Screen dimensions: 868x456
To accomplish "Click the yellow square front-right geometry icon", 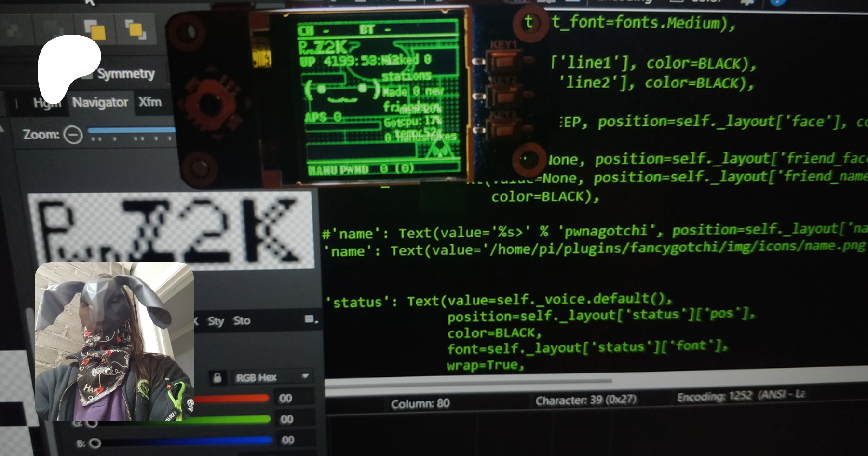I will click(x=136, y=29).
